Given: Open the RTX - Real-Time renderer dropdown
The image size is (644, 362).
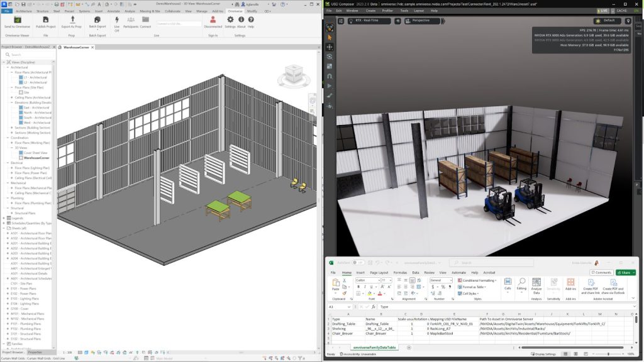Looking at the screenshot, I should pos(369,21).
